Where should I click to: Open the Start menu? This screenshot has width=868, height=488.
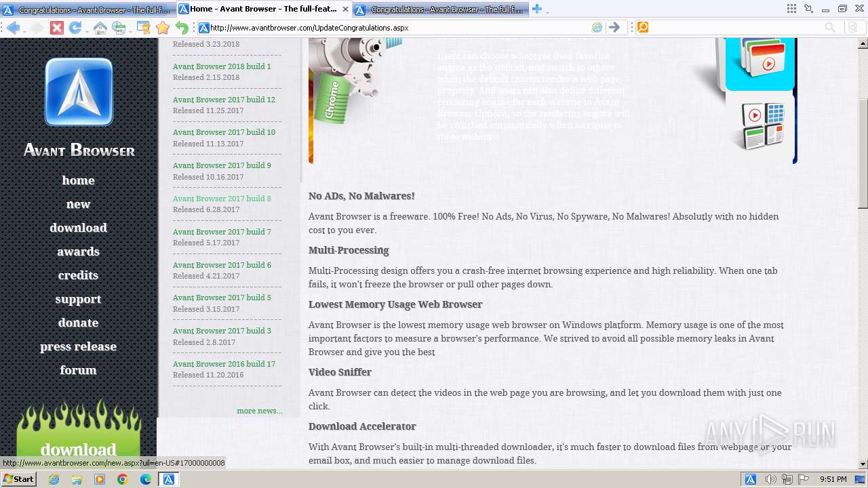click(x=18, y=479)
